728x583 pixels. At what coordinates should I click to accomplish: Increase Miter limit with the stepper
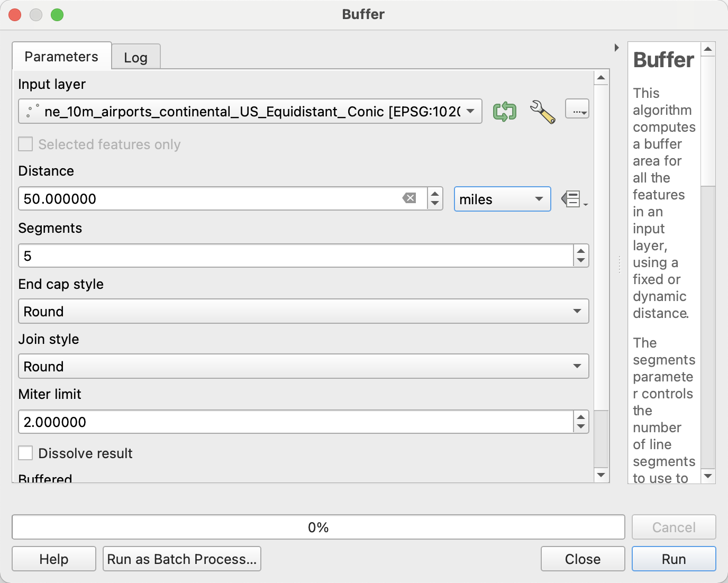[581, 417]
